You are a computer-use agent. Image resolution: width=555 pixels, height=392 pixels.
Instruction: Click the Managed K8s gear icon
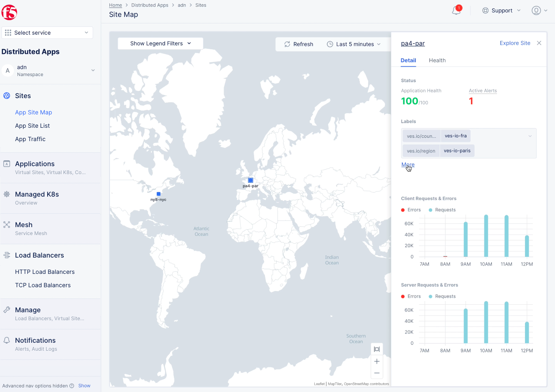[x=7, y=194]
